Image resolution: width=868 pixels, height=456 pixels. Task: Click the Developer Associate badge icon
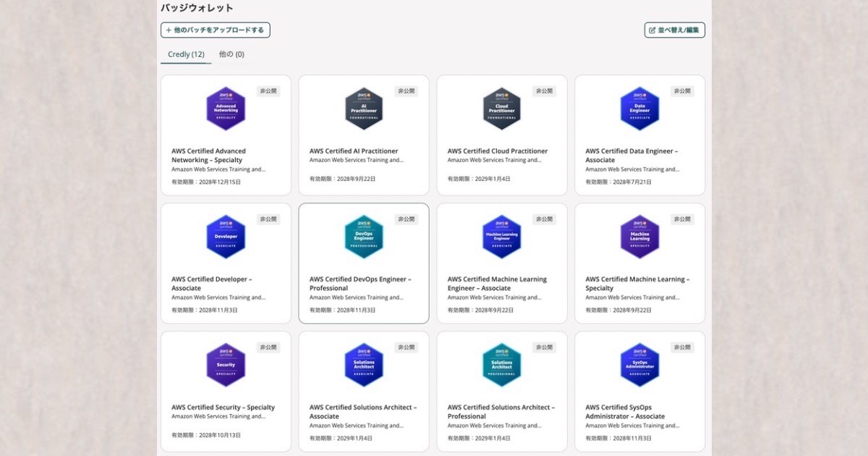(226, 237)
